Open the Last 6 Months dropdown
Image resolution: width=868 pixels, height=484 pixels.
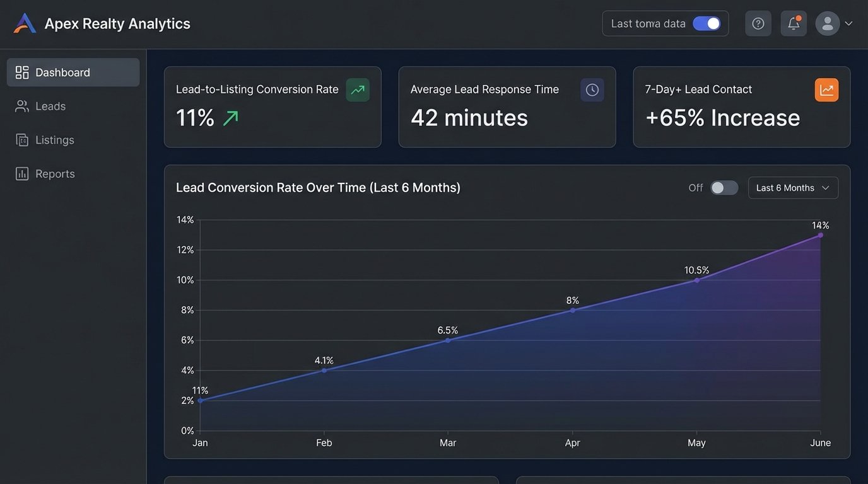pos(793,187)
